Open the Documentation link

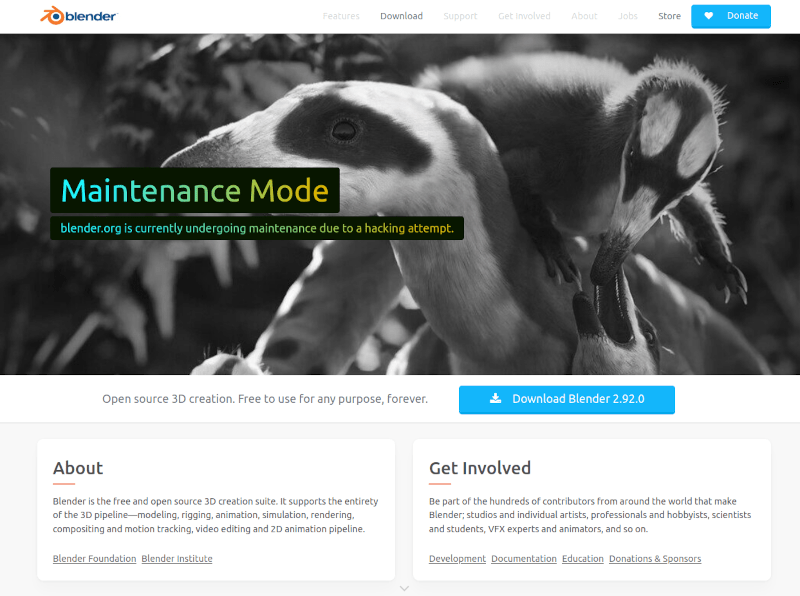pyautogui.click(x=523, y=559)
